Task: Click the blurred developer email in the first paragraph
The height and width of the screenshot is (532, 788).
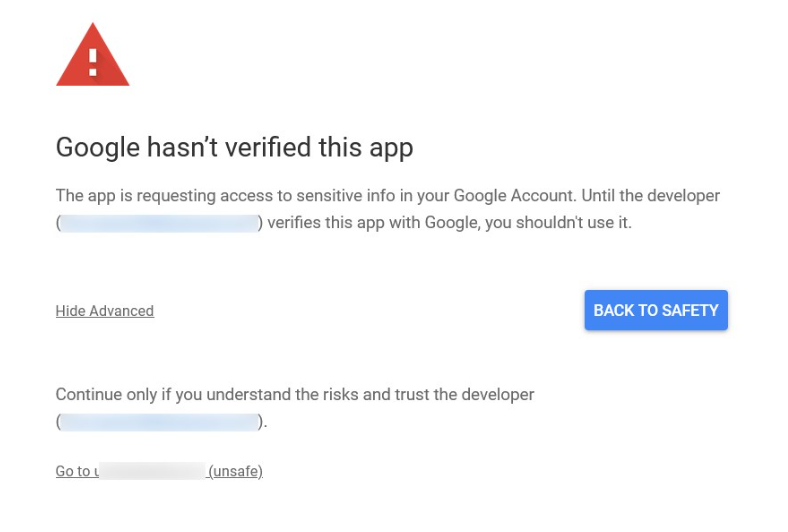Action: [x=159, y=223]
